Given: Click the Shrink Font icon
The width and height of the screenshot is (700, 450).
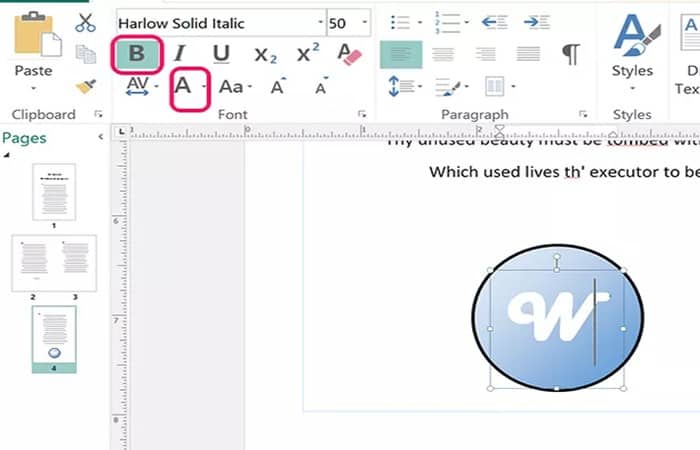Looking at the screenshot, I should click(321, 86).
